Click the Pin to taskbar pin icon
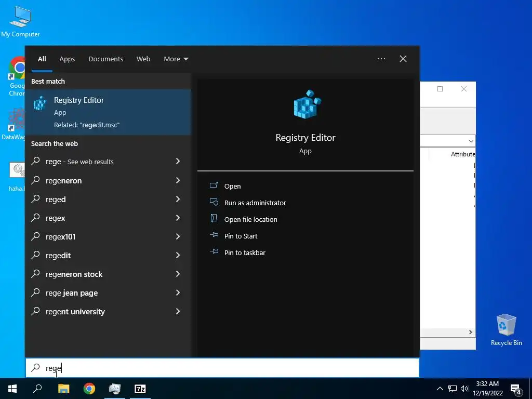The width and height of the screenshot is (532, 399). pyautogui.click(x=214, y=252)
